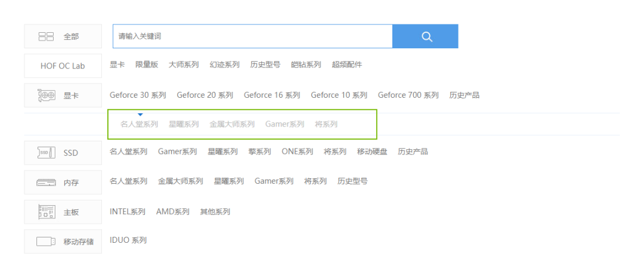Open AMD系列 motherboard link
Image resolution: width=644 pixels, height=275 pixels.
click(173, 212)
